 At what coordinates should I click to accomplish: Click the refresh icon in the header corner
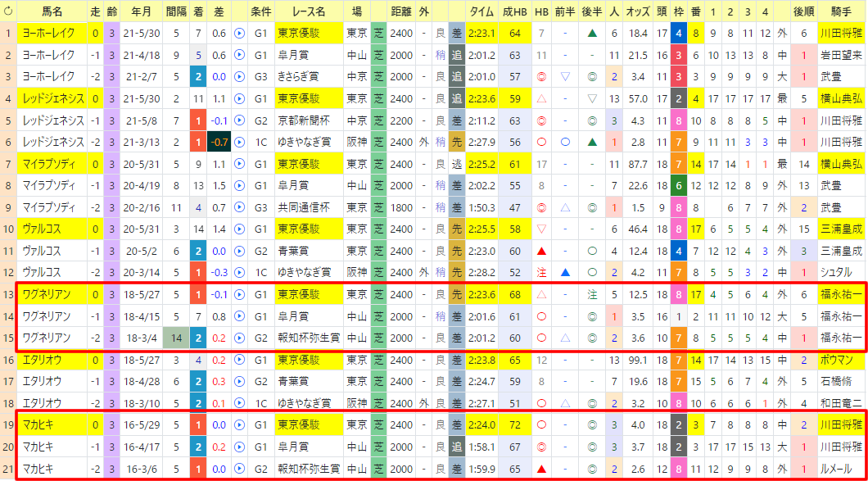point(8,11)
